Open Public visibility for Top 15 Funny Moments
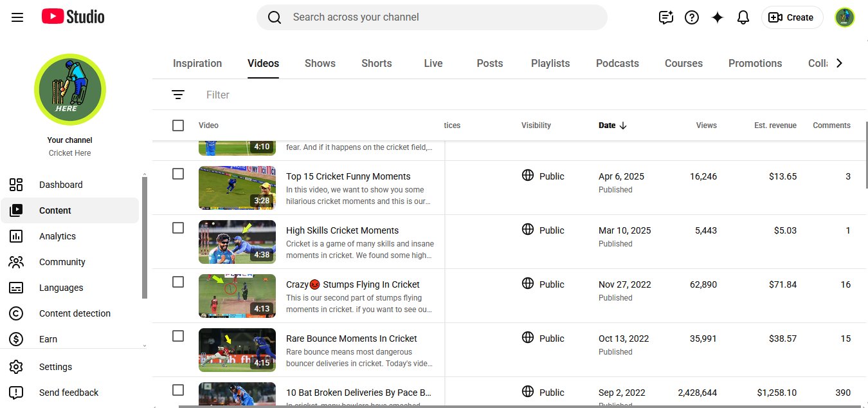The width and height of the screenshot is (868, 408). 552,176
